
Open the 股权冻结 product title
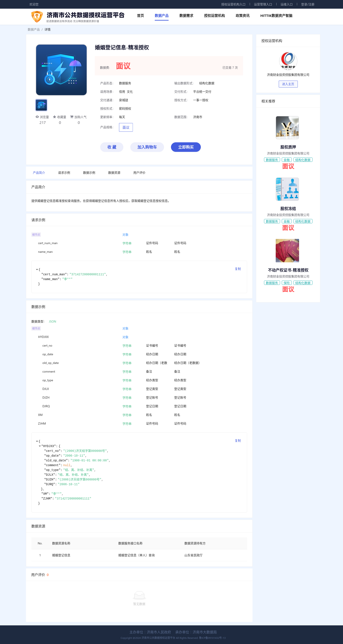[x=288, y=209]
